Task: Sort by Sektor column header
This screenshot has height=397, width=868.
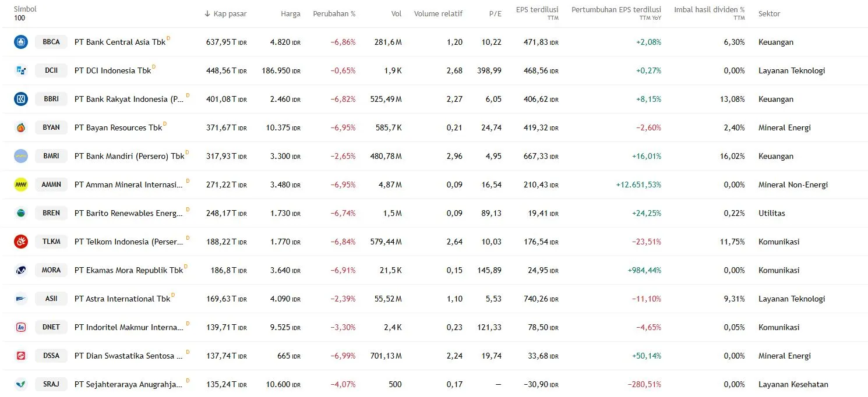Action: point(769,13)
